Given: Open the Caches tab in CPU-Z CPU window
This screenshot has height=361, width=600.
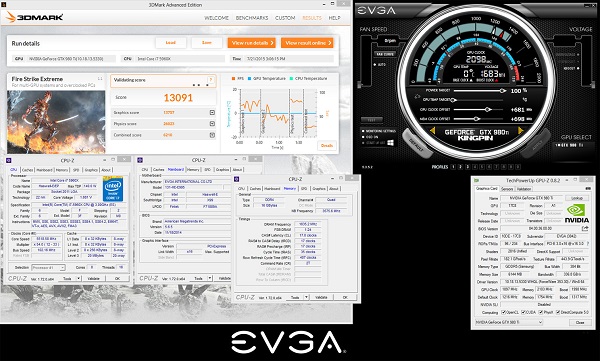Looking at the screenshot, I should [27, 170].
